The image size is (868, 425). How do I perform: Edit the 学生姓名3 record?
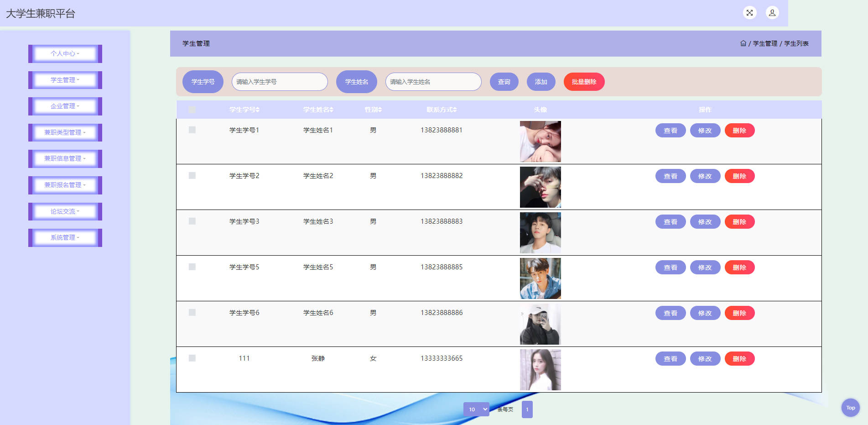(x=705, y=222)
